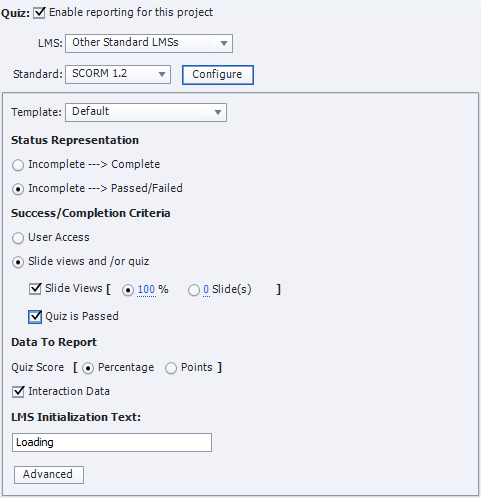Toggle the Quiz is Passed checkbox
This screenshot has height=498, width=481.
(x=35, y=317)
